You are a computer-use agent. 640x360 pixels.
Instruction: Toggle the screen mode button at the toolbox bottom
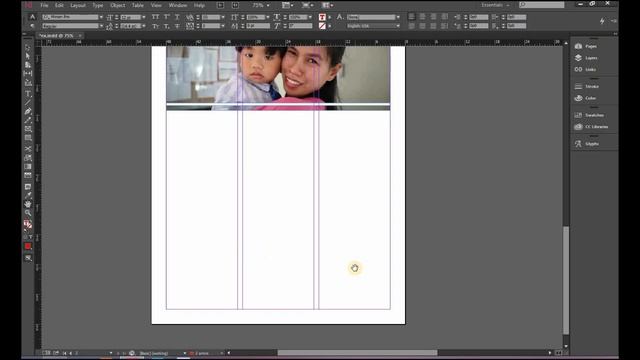28,258
